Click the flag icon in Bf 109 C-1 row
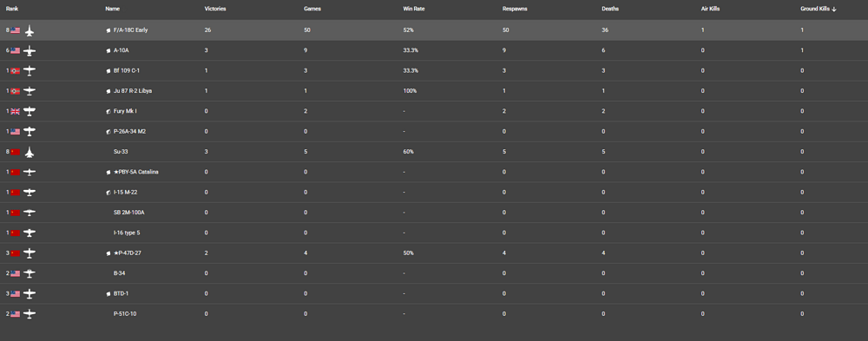 pos(15,71)
